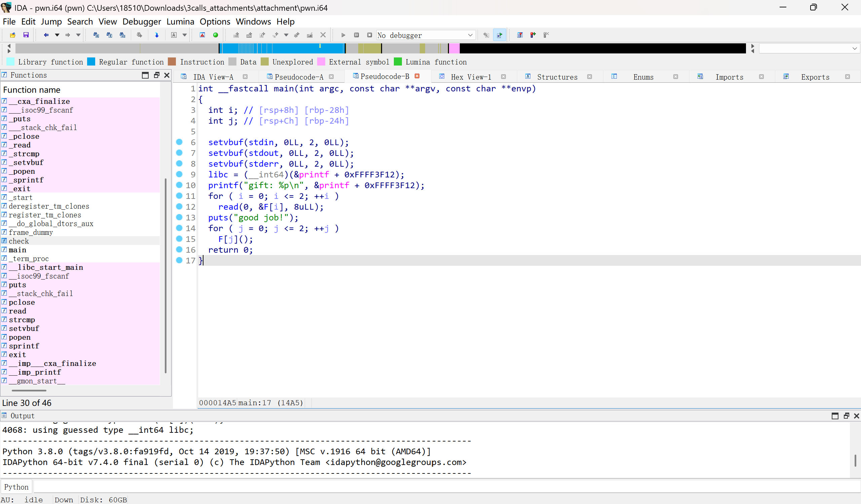Maximize the Output panel
The width and height of the screenshot is (861, 504).
point(835,416)
